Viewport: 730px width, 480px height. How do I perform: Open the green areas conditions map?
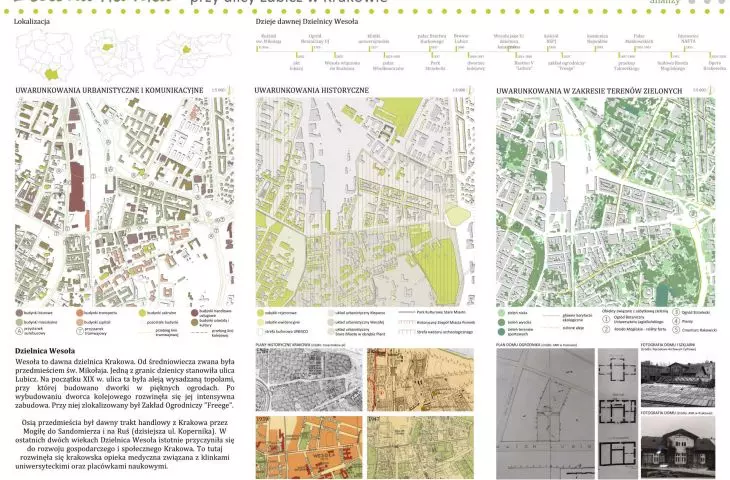605,202
